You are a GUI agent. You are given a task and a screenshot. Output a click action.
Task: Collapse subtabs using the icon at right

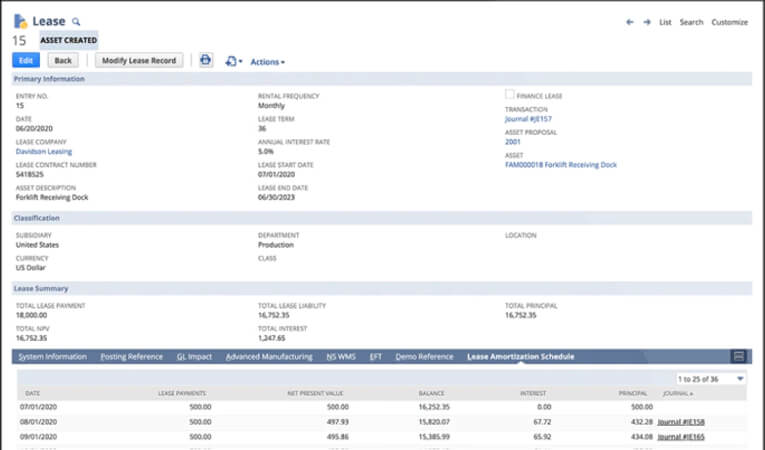(x=739, y=356)
